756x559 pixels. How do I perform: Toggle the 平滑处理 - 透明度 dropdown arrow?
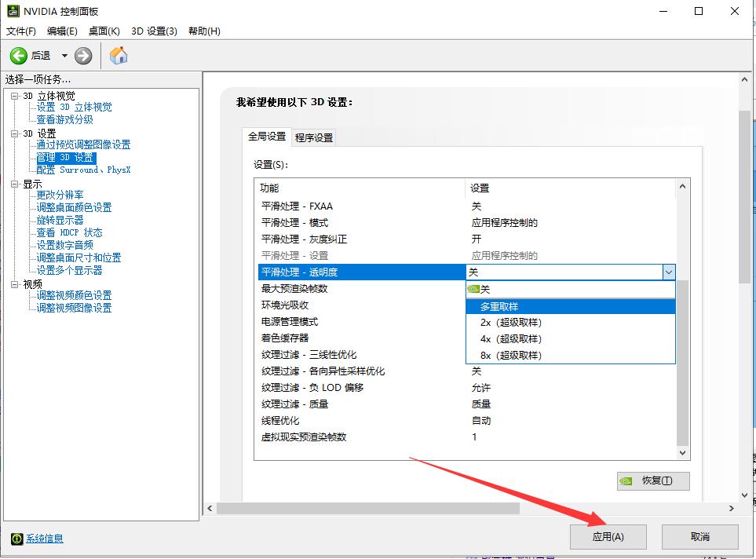(x=669, y=272)
